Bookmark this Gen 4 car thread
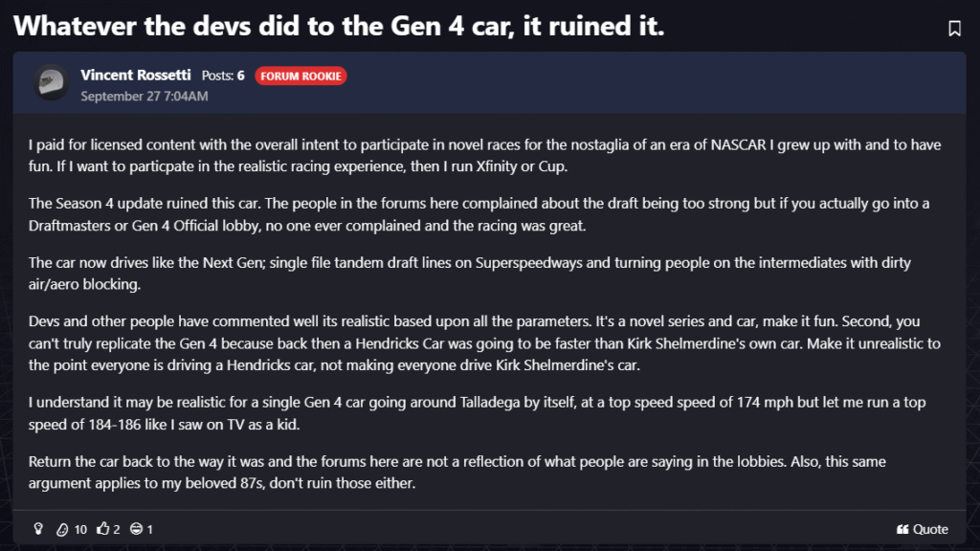The image size is (980, 551). pyautogui.click(x=954, y=29)
